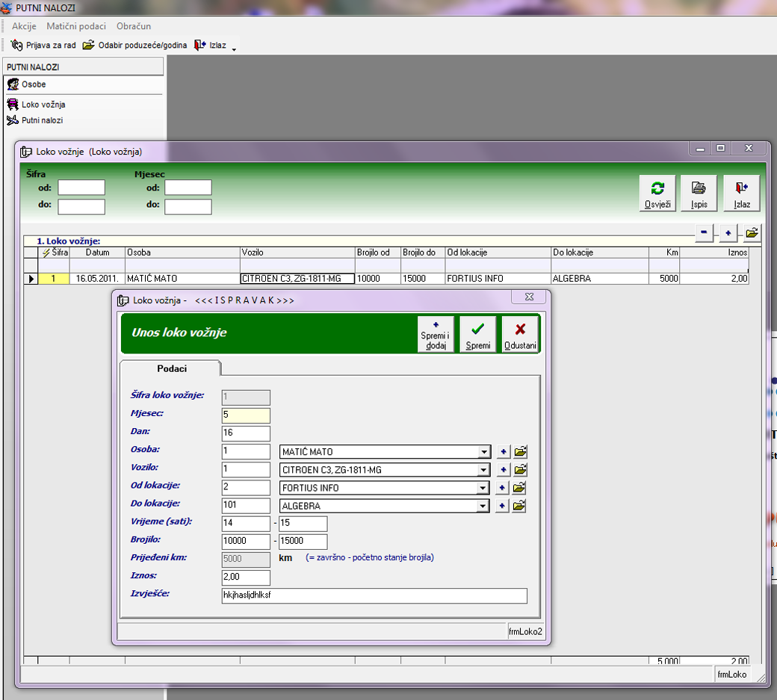Open the Matični podaci menu
This screenshot has height=700, width=777.
point(76,26)
